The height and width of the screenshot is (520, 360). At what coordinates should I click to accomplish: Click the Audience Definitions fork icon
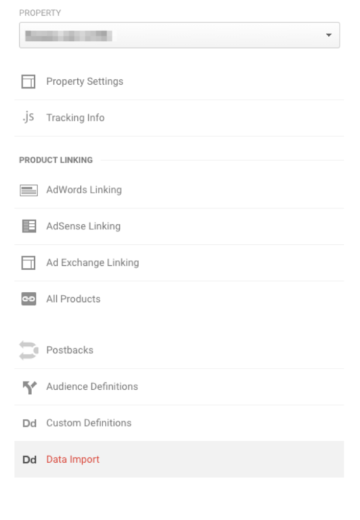[29, 387]
